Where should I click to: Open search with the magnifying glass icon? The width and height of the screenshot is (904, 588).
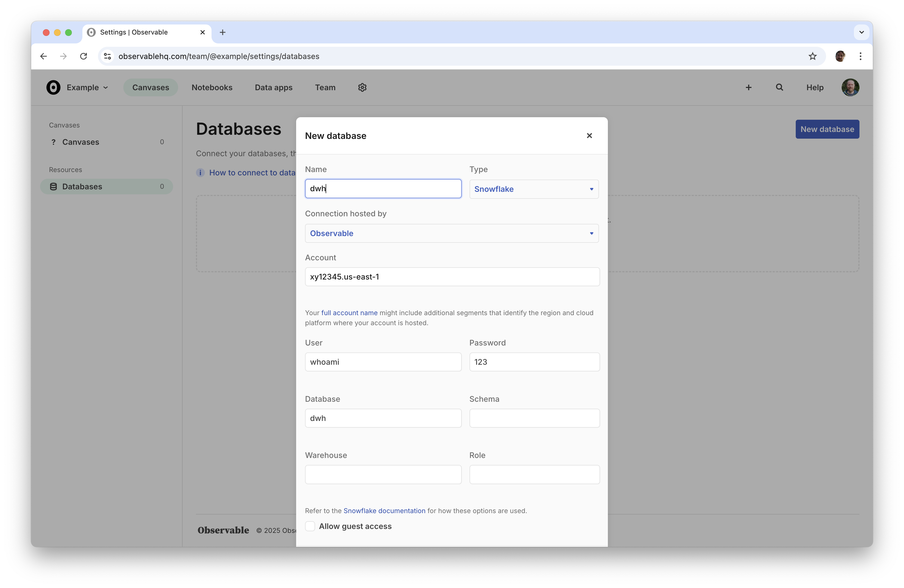(x=779, y=87)
